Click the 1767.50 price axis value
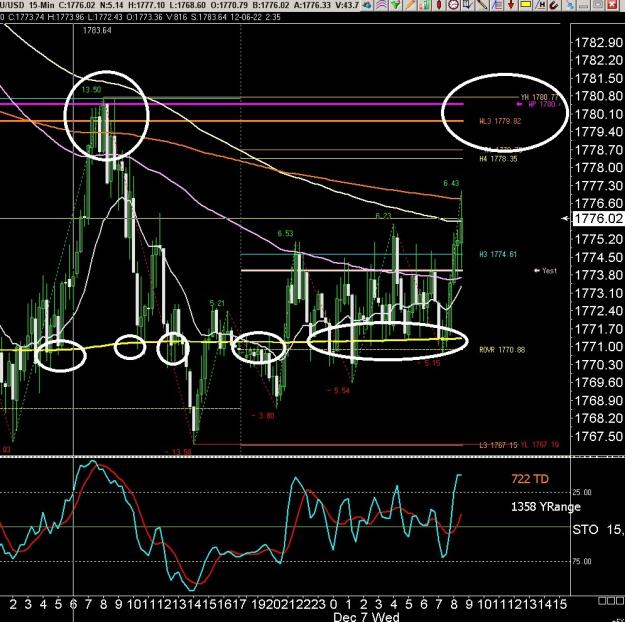The width and height of the screenshot is (625, 622). point(598,436)
